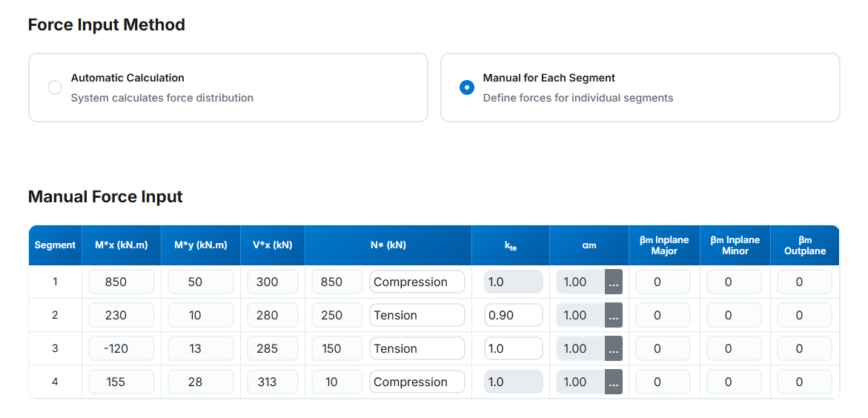Click segment 4 V*x field showing 313
The image size is (868, 418).
pos(272,382)
